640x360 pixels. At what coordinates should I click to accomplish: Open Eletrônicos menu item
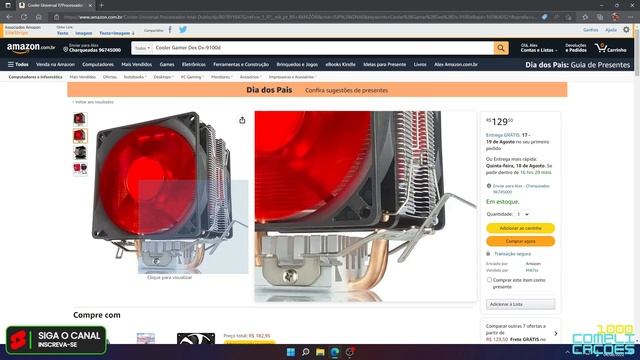click(x=193, y=64)
